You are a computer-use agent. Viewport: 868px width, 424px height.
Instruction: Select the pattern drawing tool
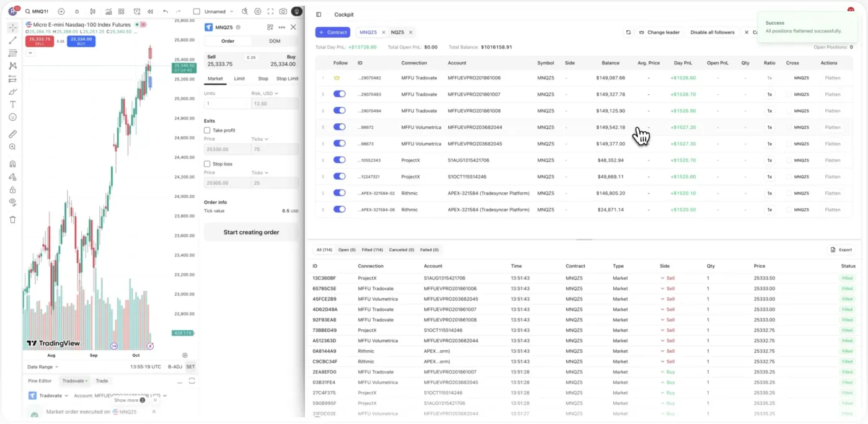click(12, 66)
